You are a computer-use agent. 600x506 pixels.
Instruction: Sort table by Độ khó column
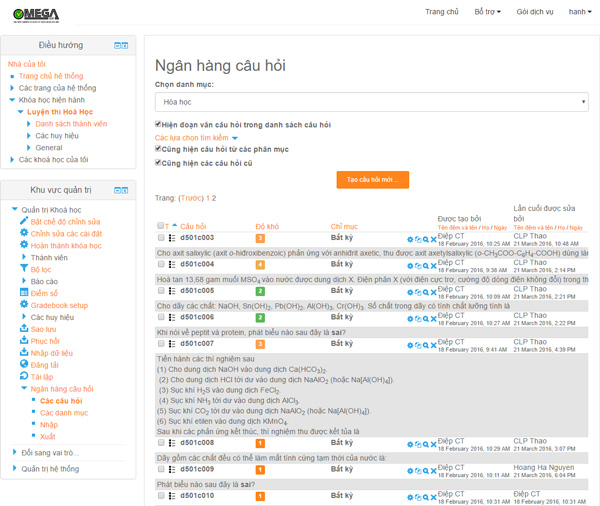point(267,226)
